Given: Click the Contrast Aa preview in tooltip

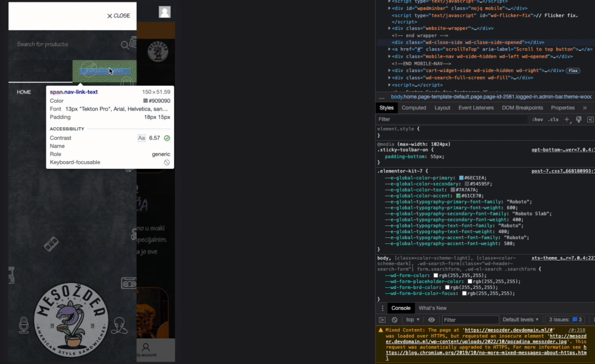Looking at the screenshot, I should (141, 138).
